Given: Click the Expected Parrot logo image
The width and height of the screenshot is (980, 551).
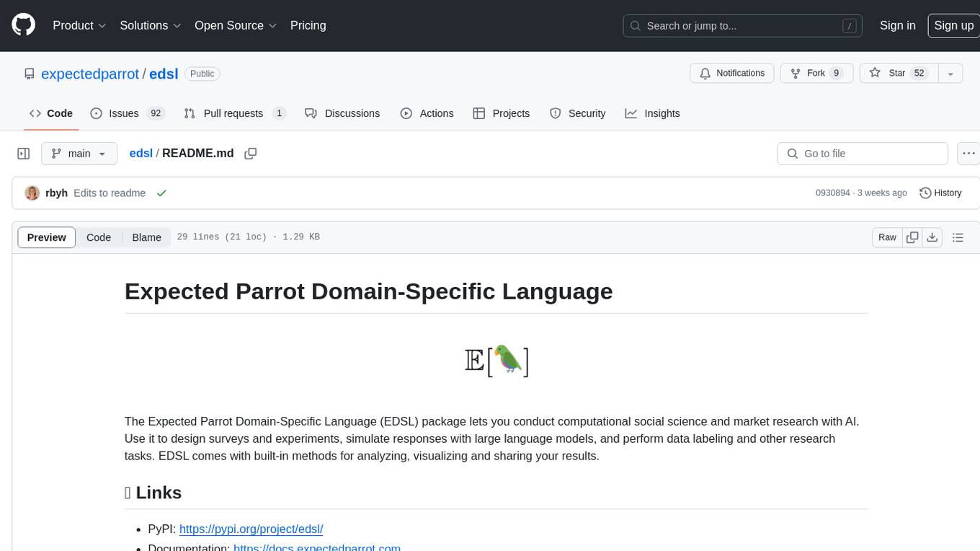Looking at the screenshot, I should (x=496, y=361).
